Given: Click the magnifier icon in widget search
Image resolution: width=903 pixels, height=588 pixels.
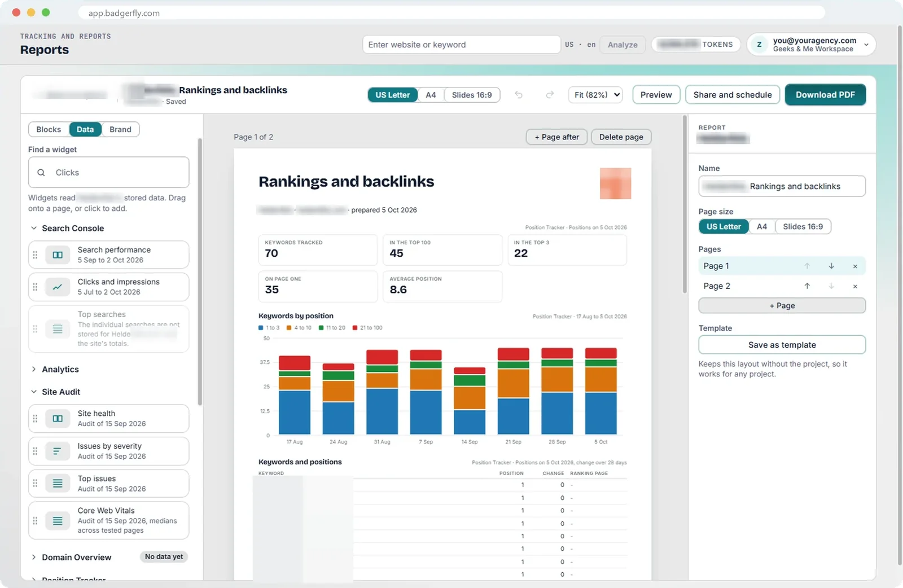Looking at the screenshot, I should 41,173.
